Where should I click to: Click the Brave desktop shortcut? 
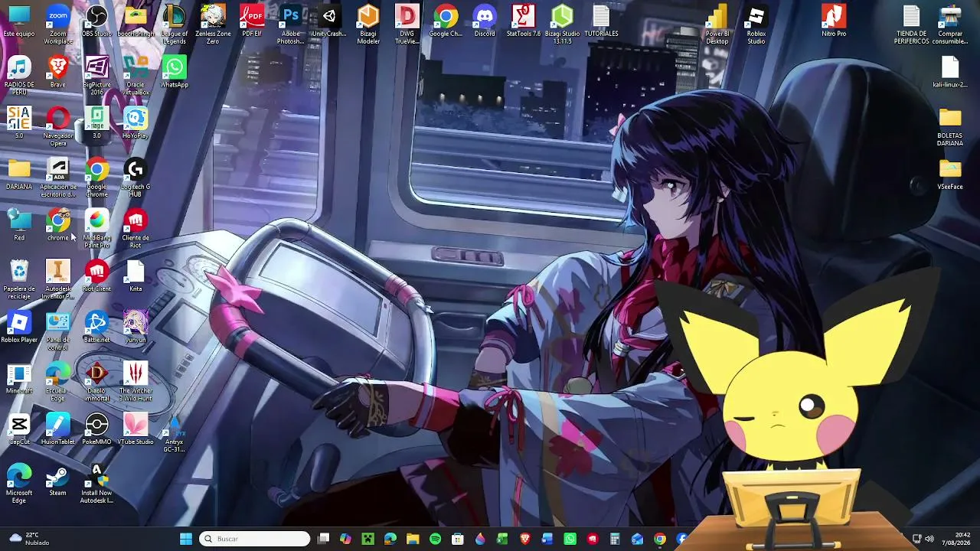[x=57, y=73]
